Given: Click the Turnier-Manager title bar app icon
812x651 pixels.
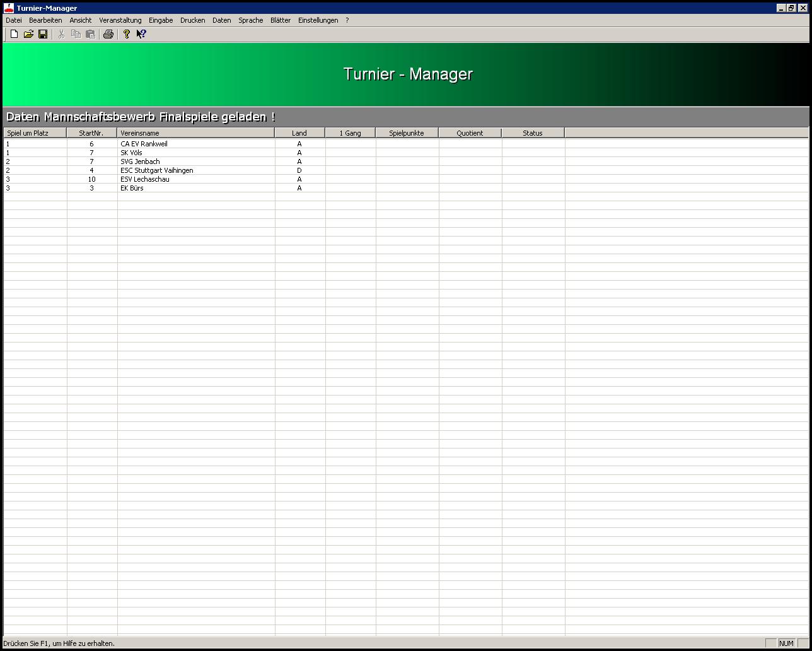Looking at the screenshot, I should click(9, 8).
